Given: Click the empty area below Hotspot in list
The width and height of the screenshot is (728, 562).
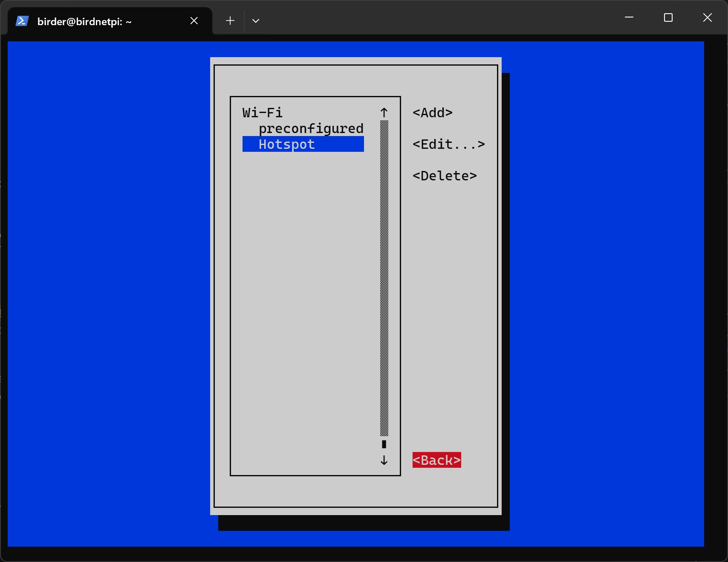Looking at the screenshot, I should 303,298.
